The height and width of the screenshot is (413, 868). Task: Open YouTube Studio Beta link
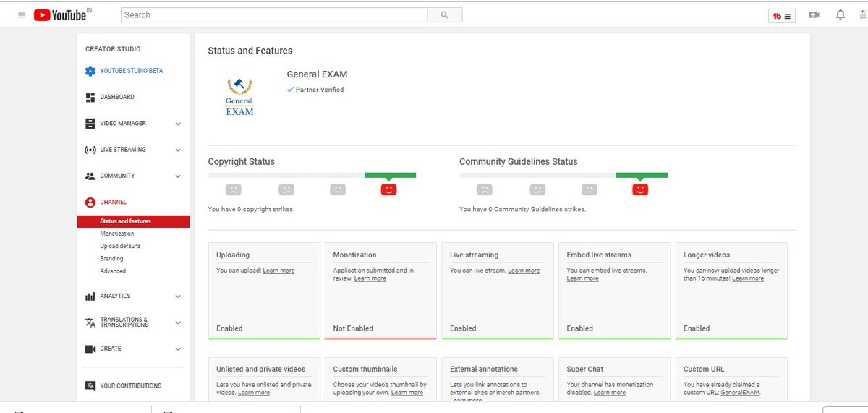tap(132, 71)
